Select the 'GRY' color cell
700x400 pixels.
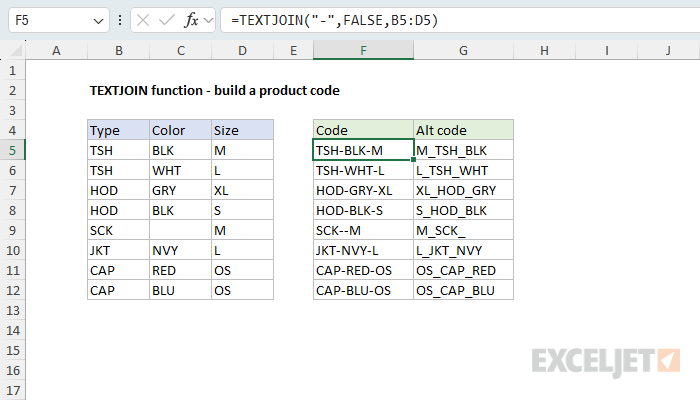tap(180, 190)
